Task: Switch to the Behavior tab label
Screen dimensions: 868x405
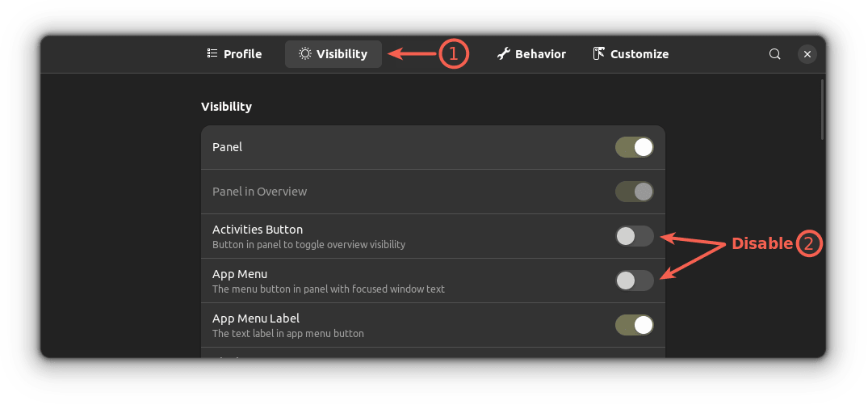Action: tap(540, 54)
